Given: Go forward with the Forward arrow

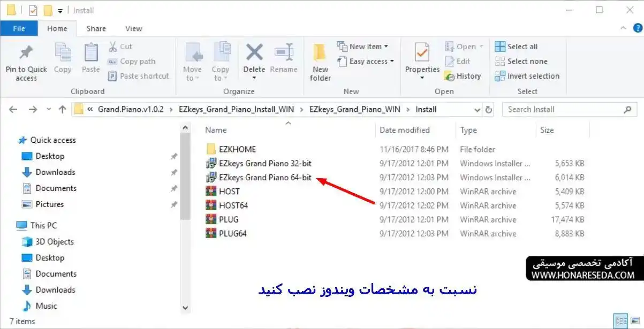Looking at the screenshot, I should [33, 109].
